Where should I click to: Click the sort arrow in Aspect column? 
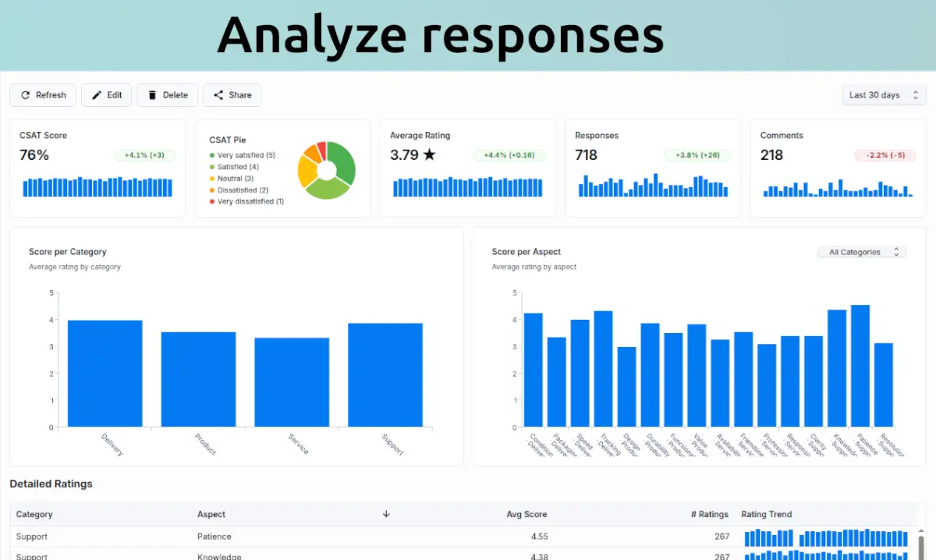(x=386, y=514)
